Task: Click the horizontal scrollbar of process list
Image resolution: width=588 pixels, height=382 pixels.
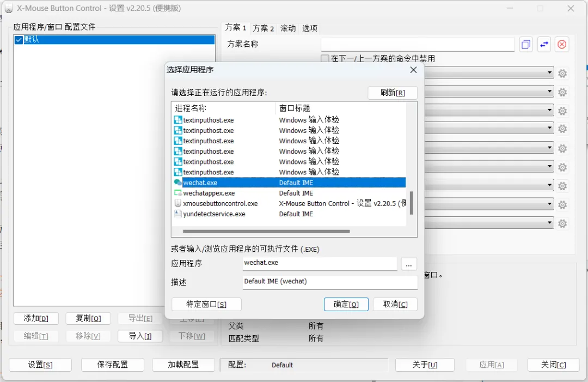Action: pyautogui.click(x=266, y=232)
